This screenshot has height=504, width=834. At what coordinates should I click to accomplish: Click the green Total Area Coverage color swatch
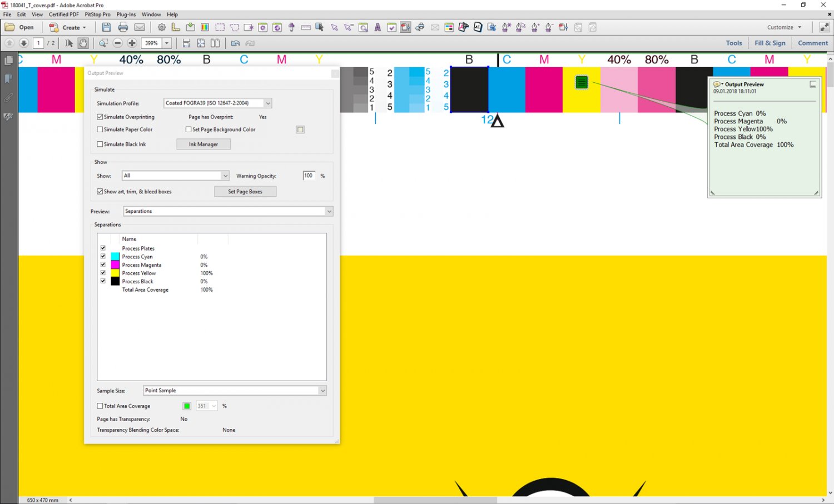[x=187, y=406]
